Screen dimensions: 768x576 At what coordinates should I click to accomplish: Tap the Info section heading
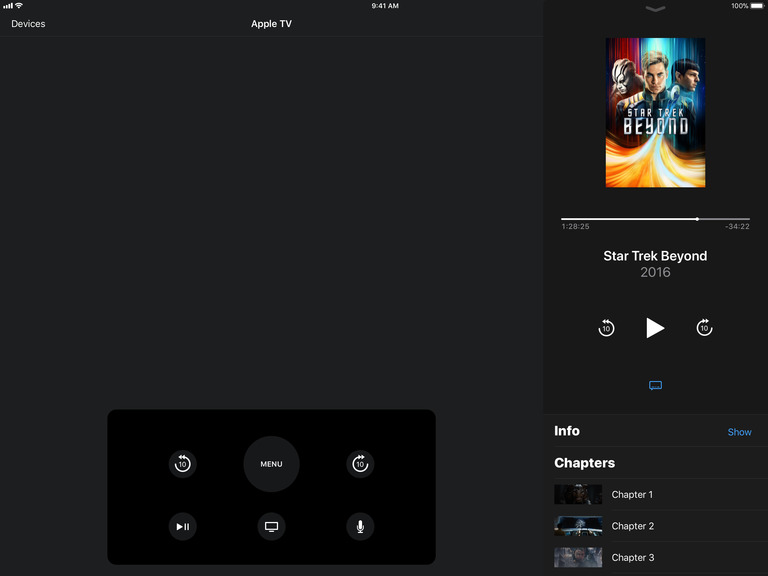point(567,431)
